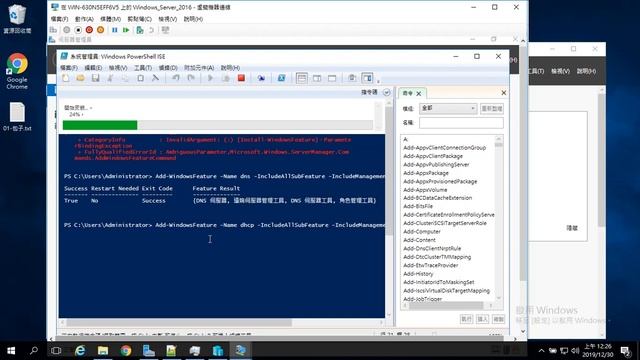Toggle Show Command Add-on toolbar icon
Image resolution: width=640 pixels, height=360 pixels.
(x=367, y=78)
